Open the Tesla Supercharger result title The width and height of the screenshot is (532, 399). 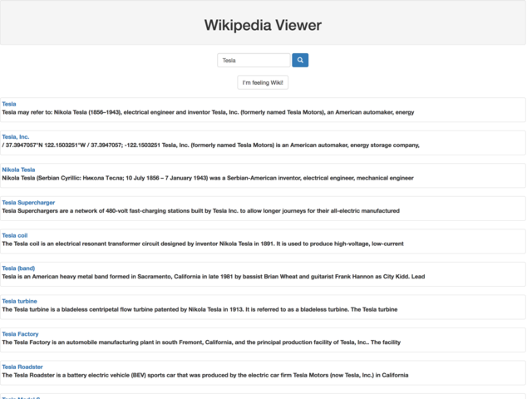[x=28, y=202]
